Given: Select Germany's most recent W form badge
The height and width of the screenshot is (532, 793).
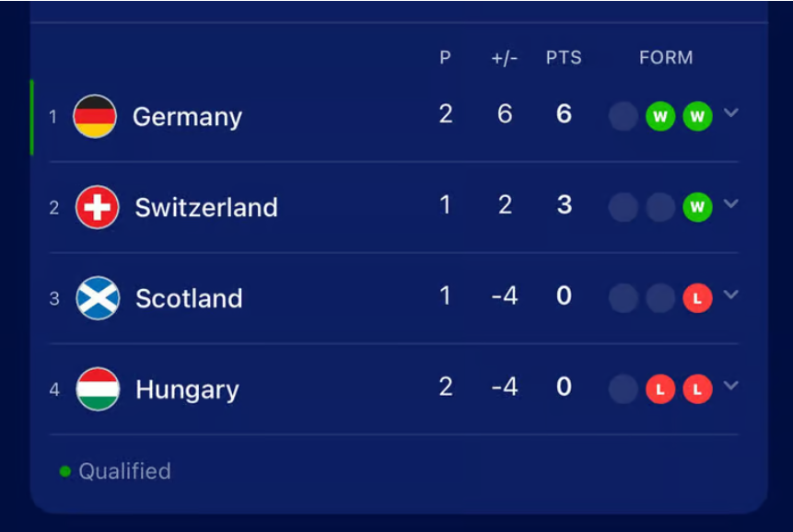Looking at the screenshot, I should point(697,116).
